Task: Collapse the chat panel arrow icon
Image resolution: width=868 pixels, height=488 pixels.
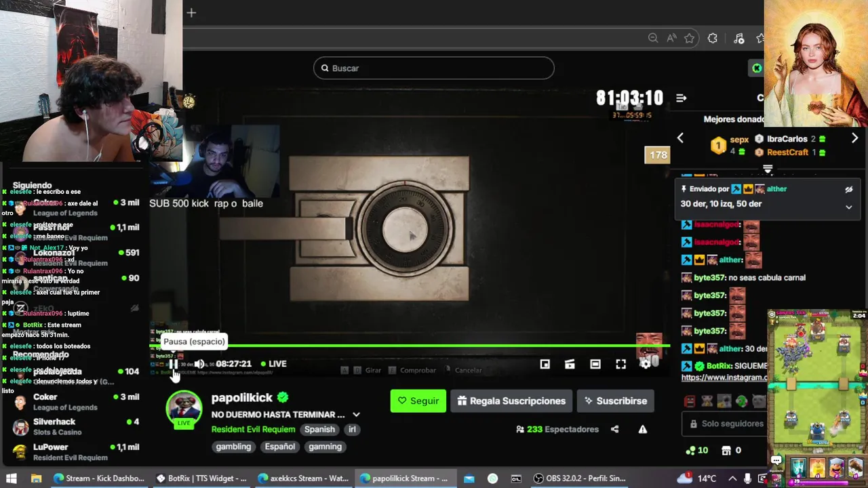Action: (681, 98)
